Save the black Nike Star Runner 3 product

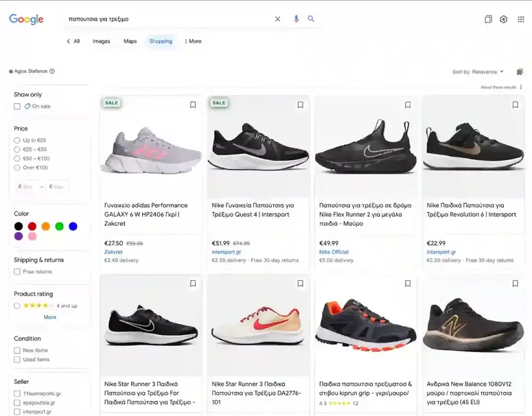pyautogui.click(x=193, y=284)
